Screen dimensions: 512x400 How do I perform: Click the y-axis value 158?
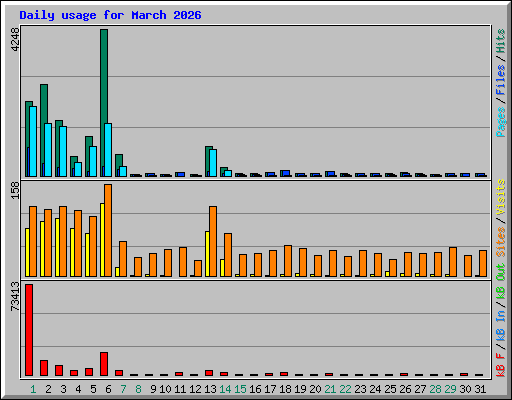pyautogui.click(x=15, y=190)
